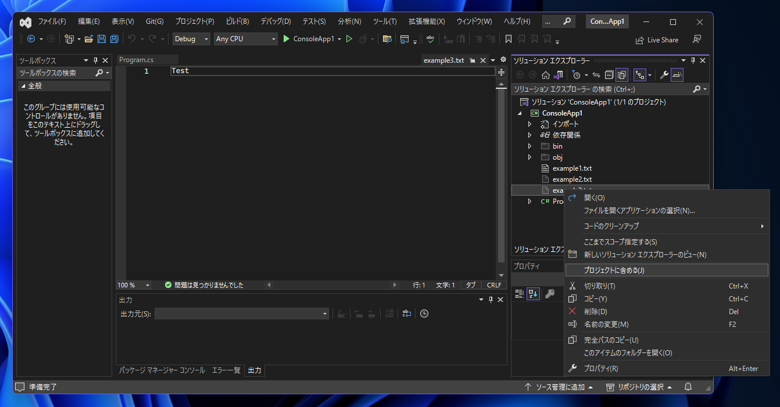
Task: Open properties wrench in Solution Explorer toolbar
Action: [x=664, y=75]
